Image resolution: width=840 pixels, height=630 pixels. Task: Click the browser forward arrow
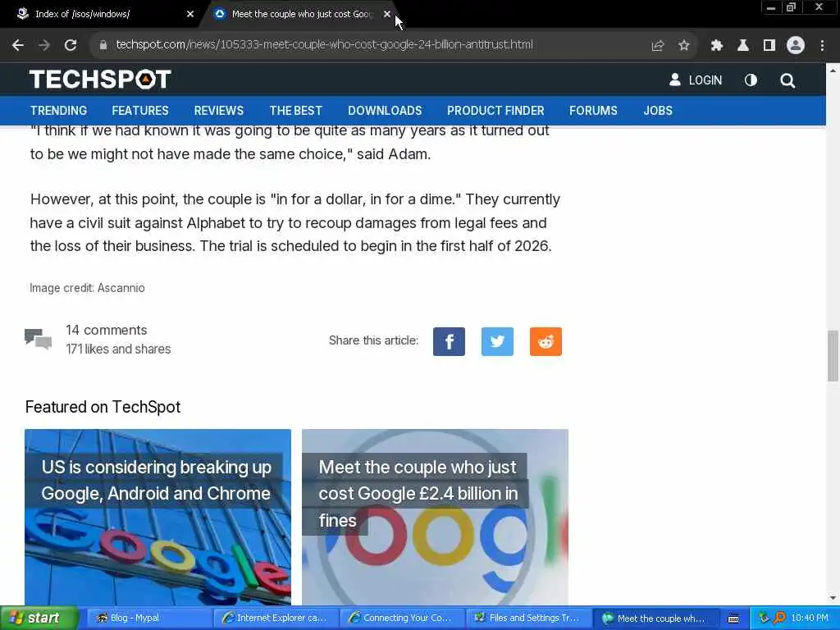[x=44, y=45]
